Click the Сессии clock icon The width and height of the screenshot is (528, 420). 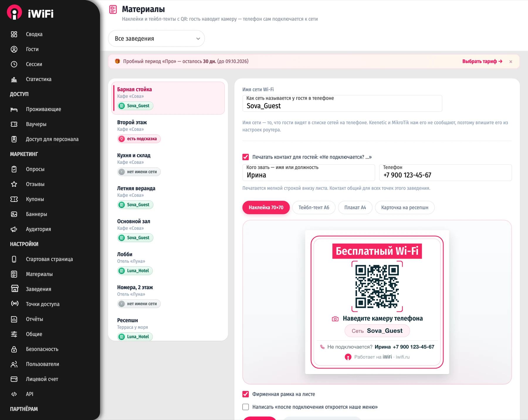click(x=14, y=64)
